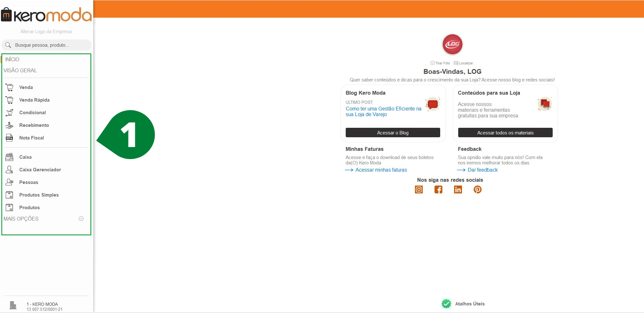Screen dimensions: 644x313
Task: Click the search magnifier icon
Action: click(8, 45)
